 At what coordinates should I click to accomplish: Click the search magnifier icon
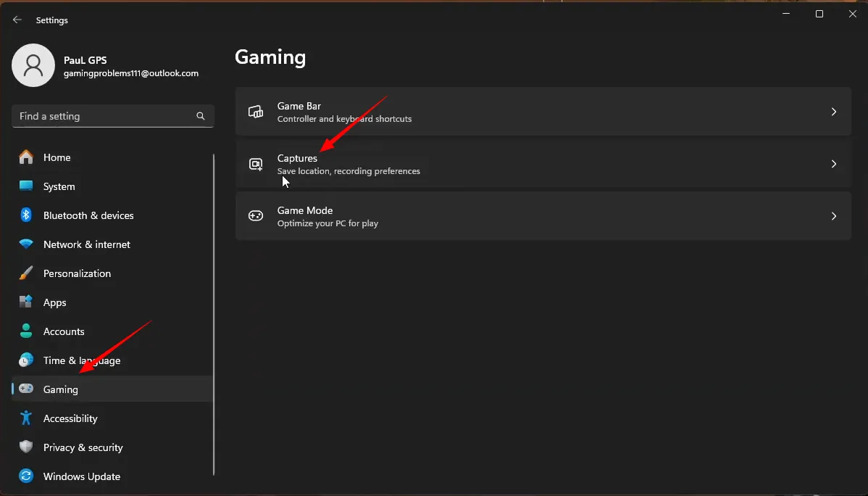click(201, 116)
